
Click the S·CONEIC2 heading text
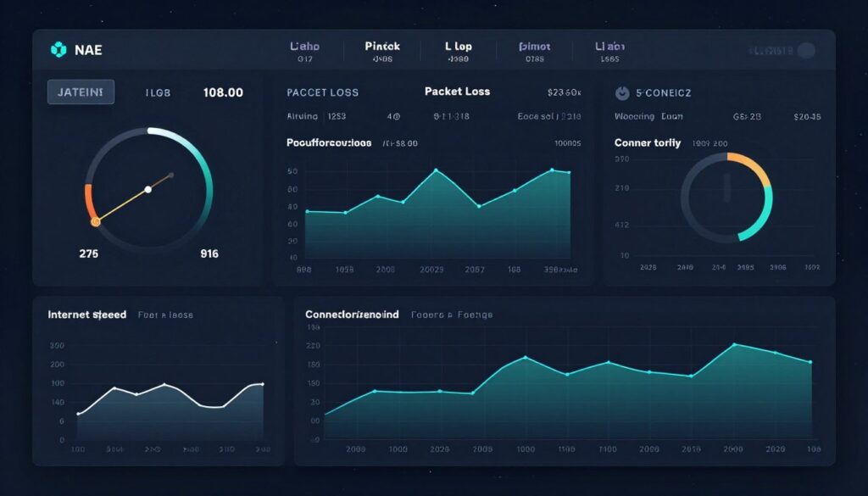[663, 93]
